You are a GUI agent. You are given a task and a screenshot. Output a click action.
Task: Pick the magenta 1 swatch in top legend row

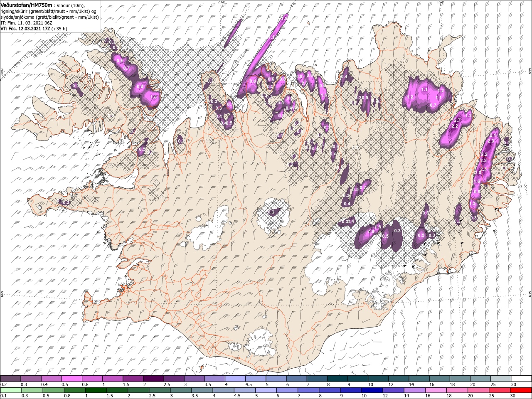[x=113, y=379]
